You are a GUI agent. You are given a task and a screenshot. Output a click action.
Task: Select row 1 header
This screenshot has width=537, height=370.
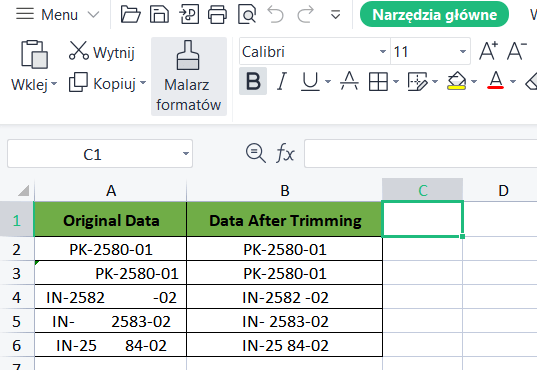pos(16,220)
